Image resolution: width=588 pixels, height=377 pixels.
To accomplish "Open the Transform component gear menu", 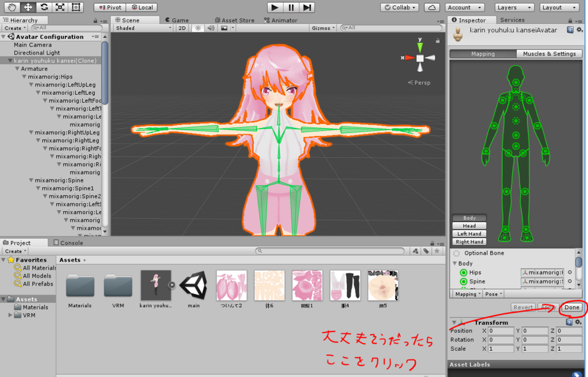I will click(x=579, y=322).
